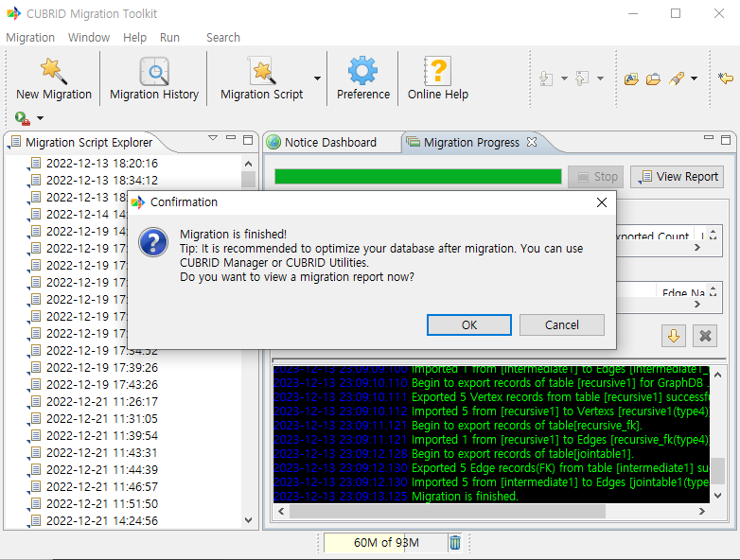Open dropdown beside the search flashlight icon
740x560 pixels.
point(694,79)
